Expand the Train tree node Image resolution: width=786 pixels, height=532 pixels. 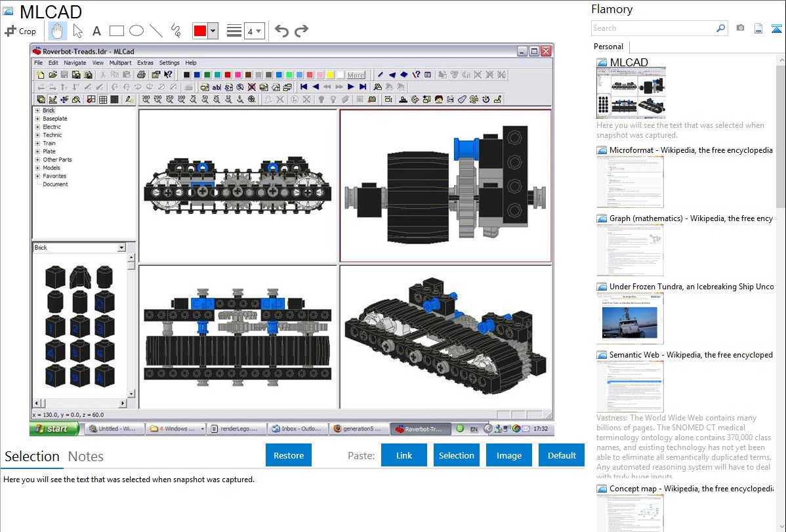37,144
